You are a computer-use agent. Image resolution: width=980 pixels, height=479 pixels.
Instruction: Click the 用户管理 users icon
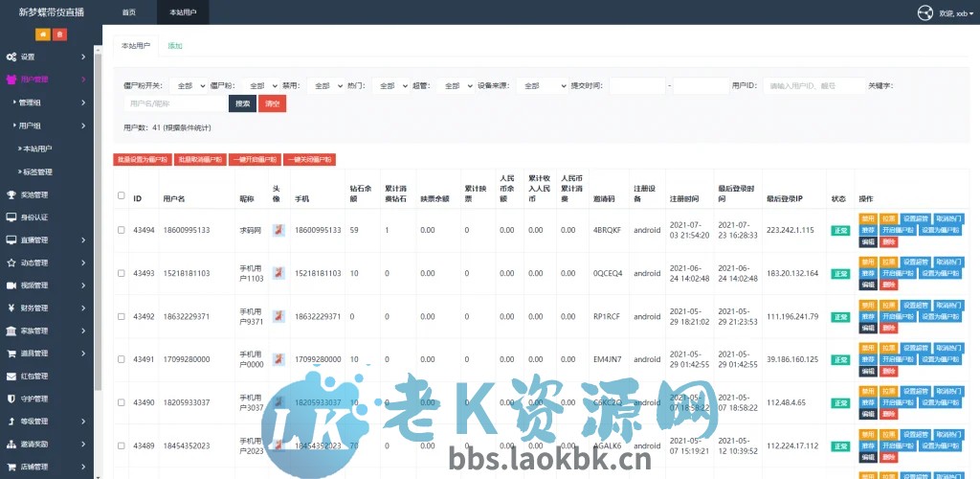click(x=11, y=80)
